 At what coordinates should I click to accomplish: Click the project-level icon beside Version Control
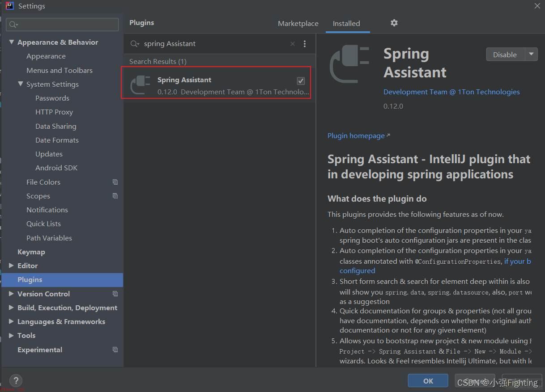click(x=115, y=294)
